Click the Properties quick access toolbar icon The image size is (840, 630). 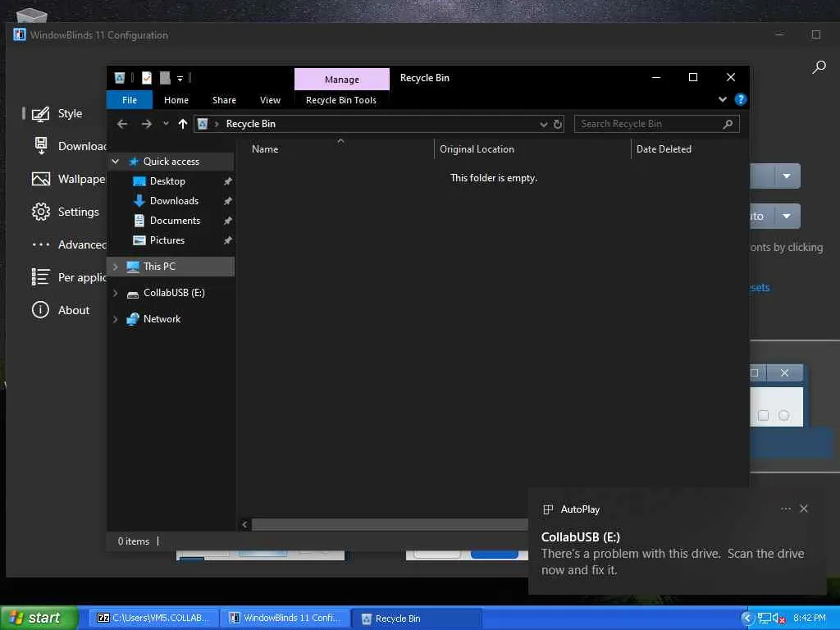click(146, 78)
